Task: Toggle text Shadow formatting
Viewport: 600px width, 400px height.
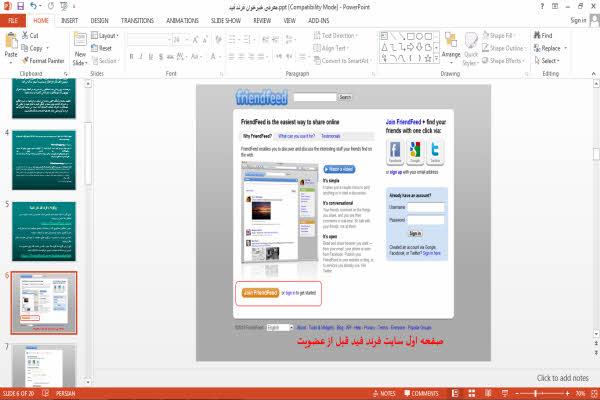Action: [161, 57]
